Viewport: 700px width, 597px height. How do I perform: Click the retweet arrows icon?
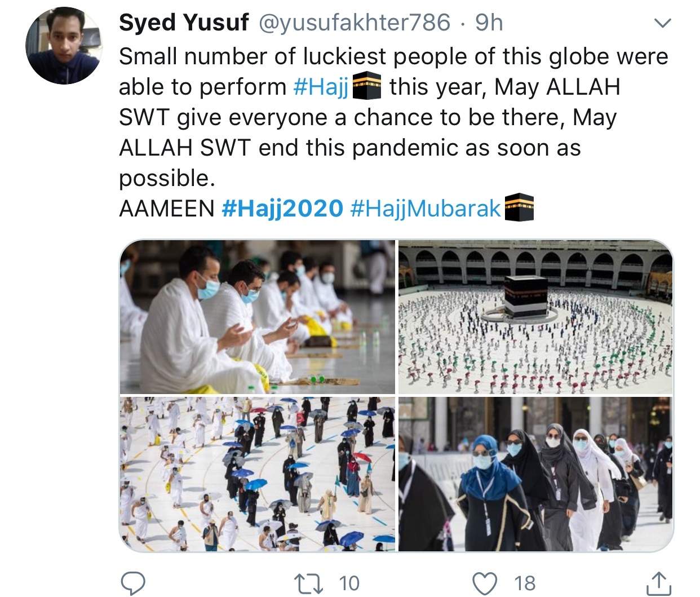point(309,583)
